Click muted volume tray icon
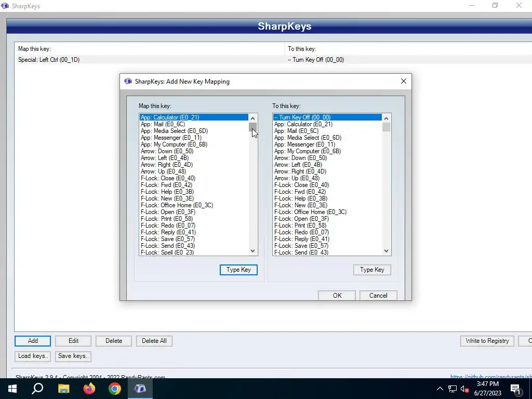Screen dimensions: 532x399 pyautogui.click(x=465, y=389)
